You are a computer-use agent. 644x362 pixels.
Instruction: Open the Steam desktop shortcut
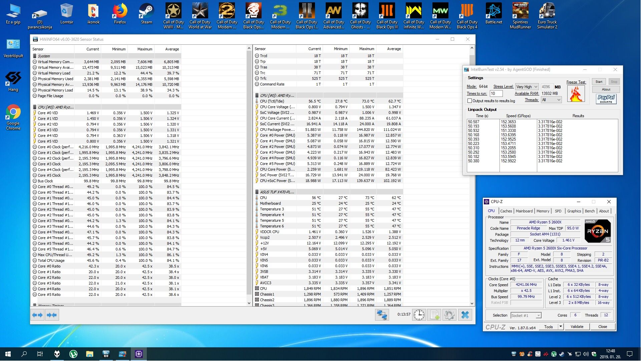point(147,14)
